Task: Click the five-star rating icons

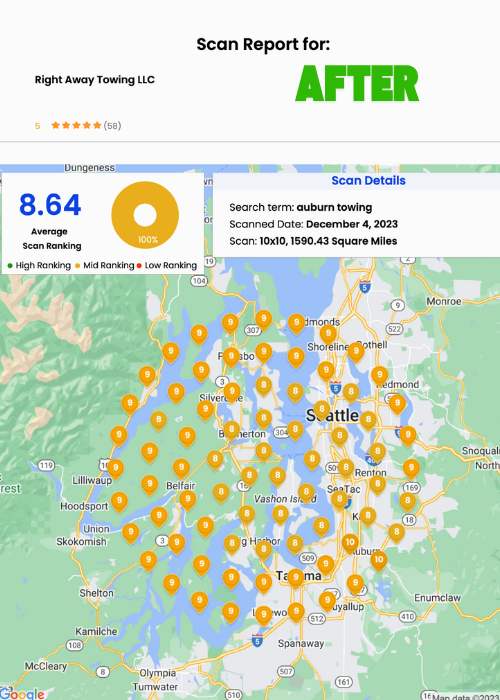Action: 76,125
